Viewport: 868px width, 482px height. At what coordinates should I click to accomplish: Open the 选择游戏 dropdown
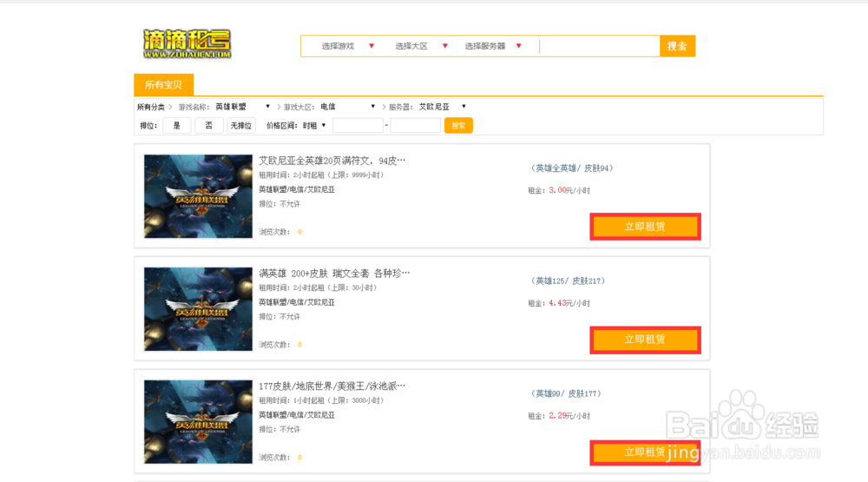tap(348, 46)
